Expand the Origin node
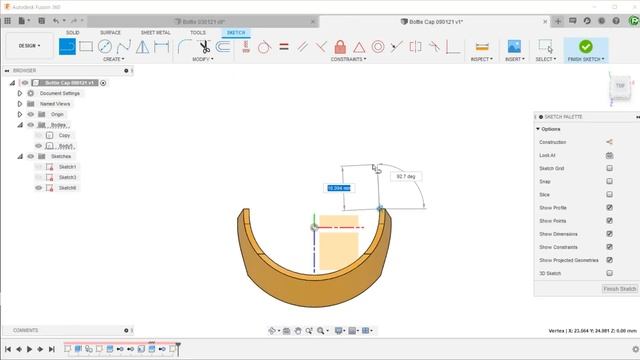The image size is (640, 360). (20, 114)
